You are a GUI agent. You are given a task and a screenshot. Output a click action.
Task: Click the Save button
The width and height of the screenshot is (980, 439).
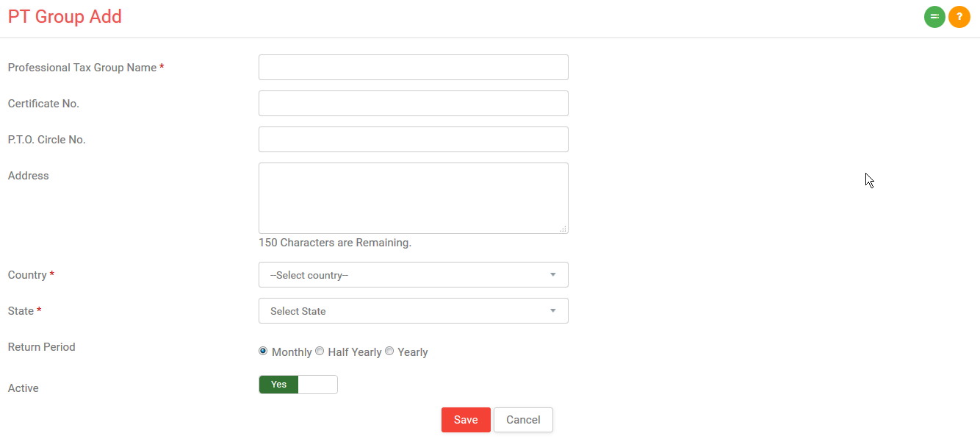click(x=466, y=420)
